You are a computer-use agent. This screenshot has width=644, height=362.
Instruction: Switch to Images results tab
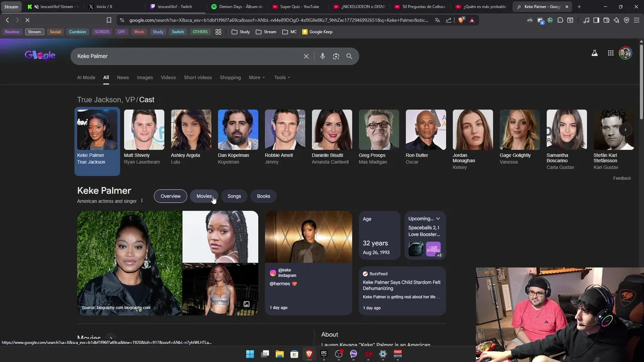(145, 77)
